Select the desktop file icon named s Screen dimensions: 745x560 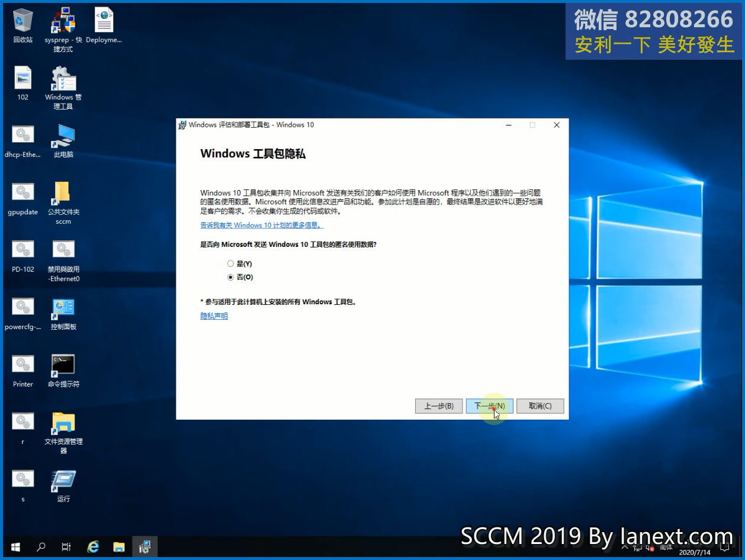[x=23, y=486]
